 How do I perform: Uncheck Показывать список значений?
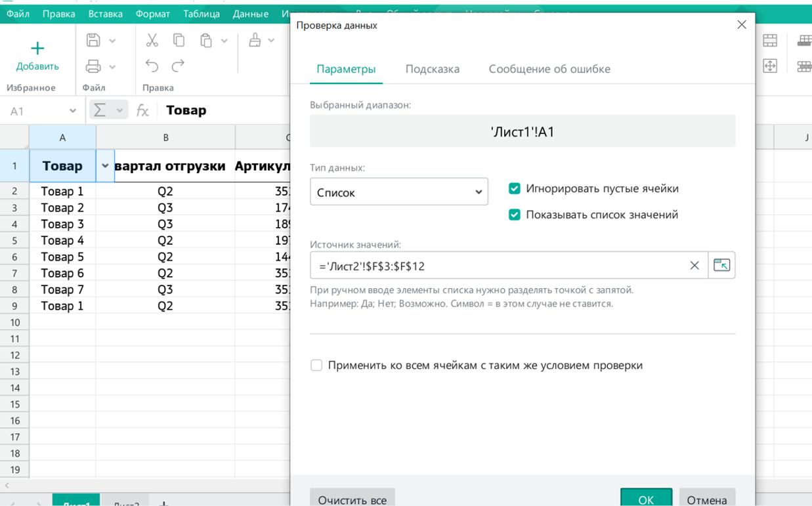(515, 215)
